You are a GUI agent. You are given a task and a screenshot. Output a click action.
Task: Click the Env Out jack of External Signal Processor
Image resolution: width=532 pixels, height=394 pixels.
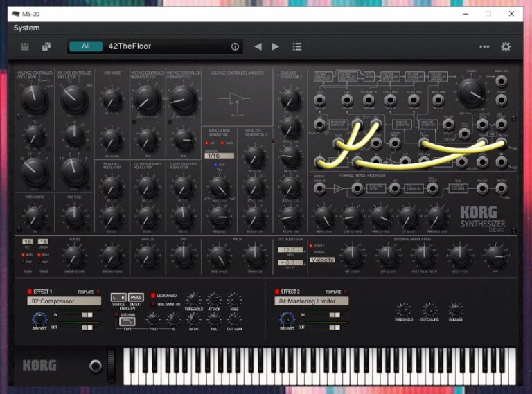pos(482,188)
